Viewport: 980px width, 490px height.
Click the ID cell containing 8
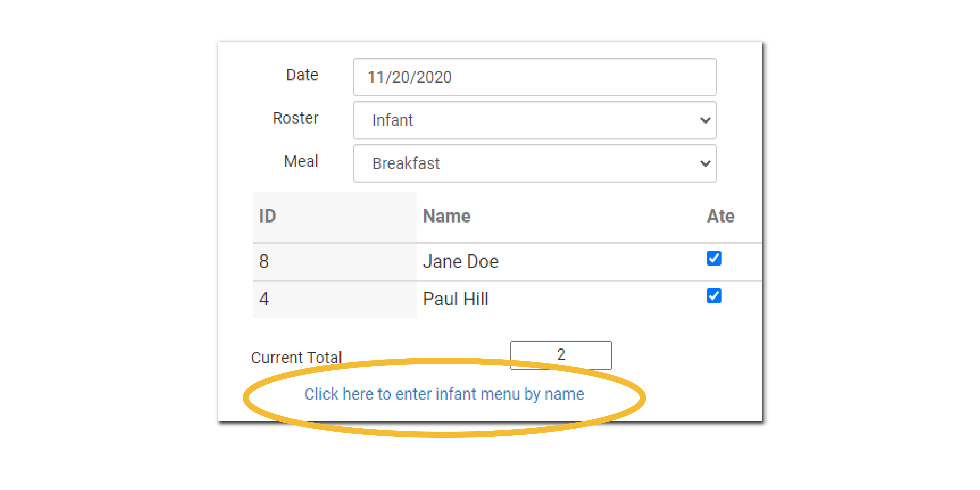click(264, 261)
